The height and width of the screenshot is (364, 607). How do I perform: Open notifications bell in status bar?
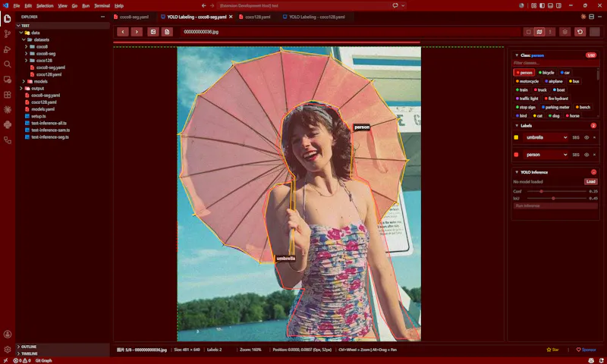[x=601, y=360]
